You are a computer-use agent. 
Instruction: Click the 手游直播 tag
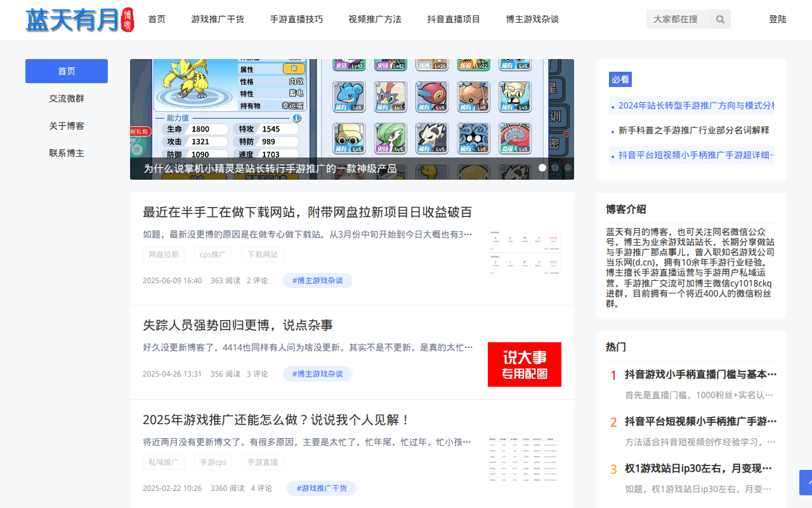263,462
